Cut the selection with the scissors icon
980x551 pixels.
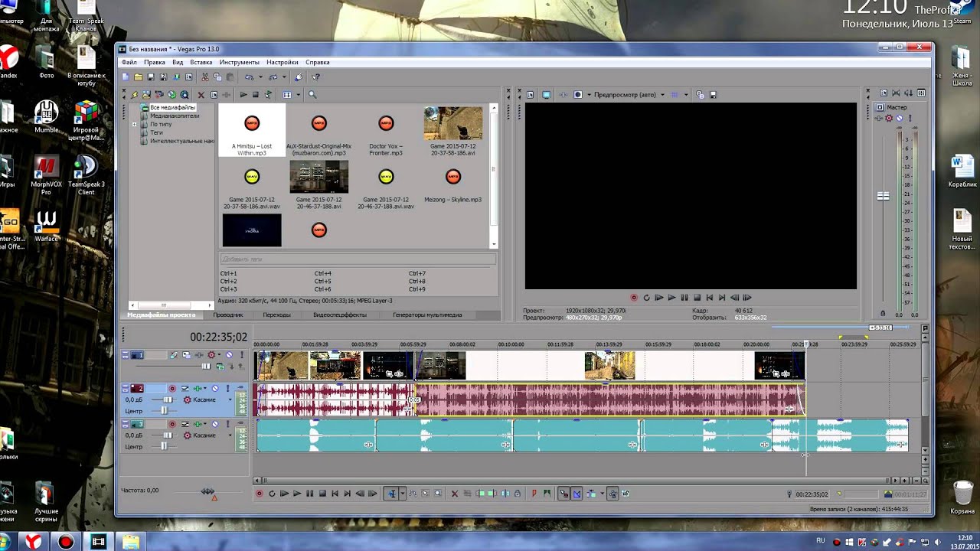pos(204,77)
